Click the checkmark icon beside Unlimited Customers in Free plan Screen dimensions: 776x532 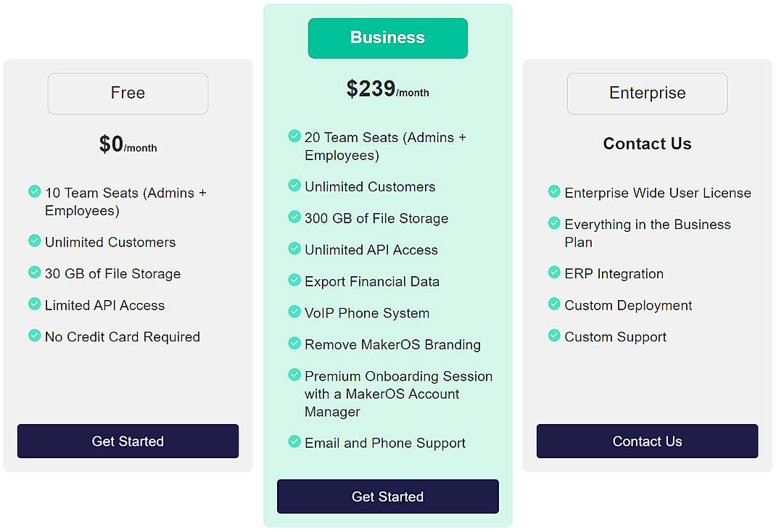point(34,242)
